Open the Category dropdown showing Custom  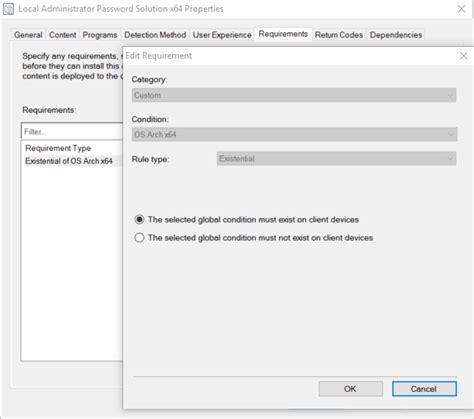294,95
